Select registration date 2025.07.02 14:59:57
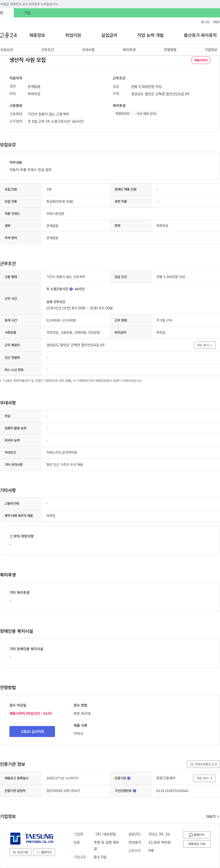The height and width of the screenshot is (868, 220). tap(62, 778)
